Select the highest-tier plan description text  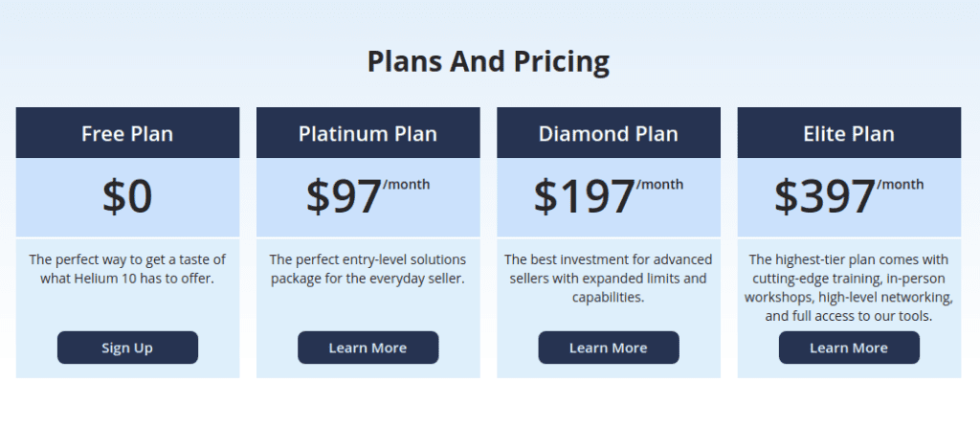coord(849,287)
